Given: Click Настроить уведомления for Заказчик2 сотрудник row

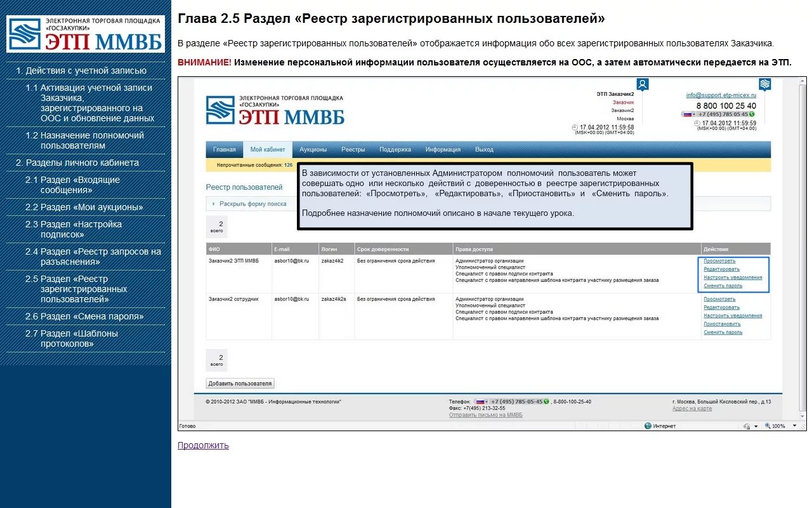Looking at the screenshot, I should pyautogui.click(x=733, y=316).
